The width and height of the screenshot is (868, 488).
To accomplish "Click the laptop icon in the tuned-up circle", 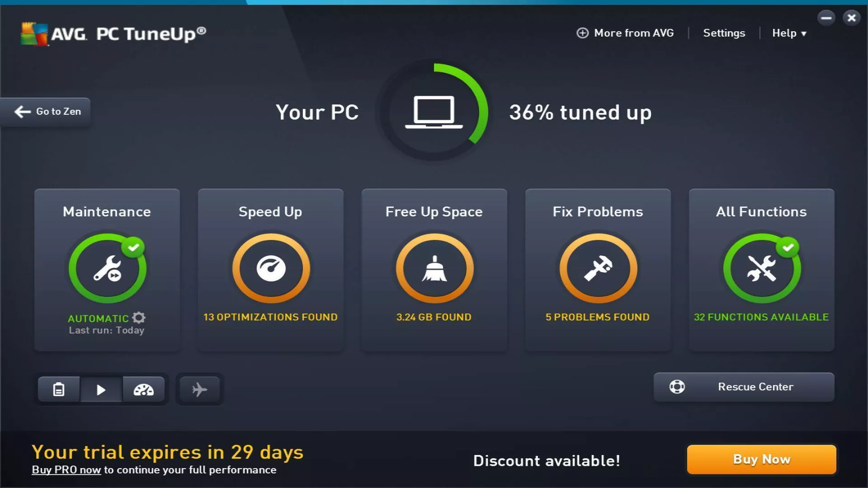I will [x=434, y=112].
